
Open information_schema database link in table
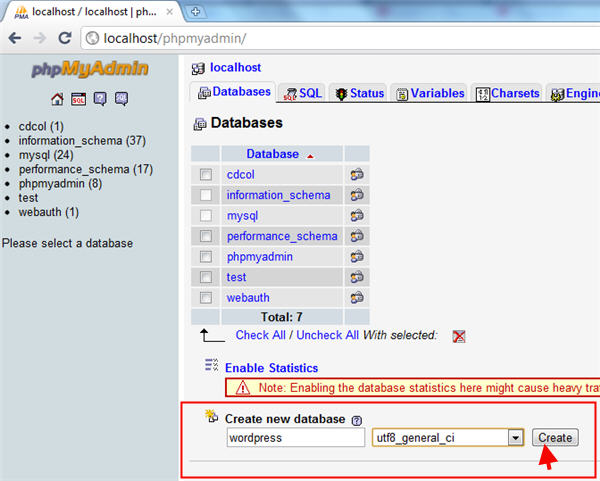[278, 195]
